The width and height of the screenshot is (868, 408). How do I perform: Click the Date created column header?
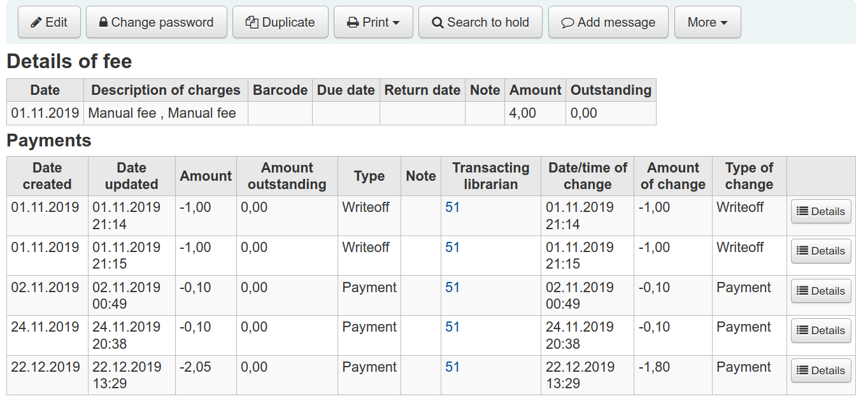[x=47, y=176]
